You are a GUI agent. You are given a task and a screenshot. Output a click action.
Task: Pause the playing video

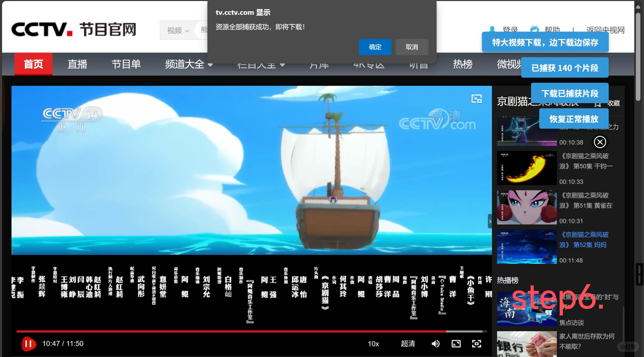pos(28,344)
